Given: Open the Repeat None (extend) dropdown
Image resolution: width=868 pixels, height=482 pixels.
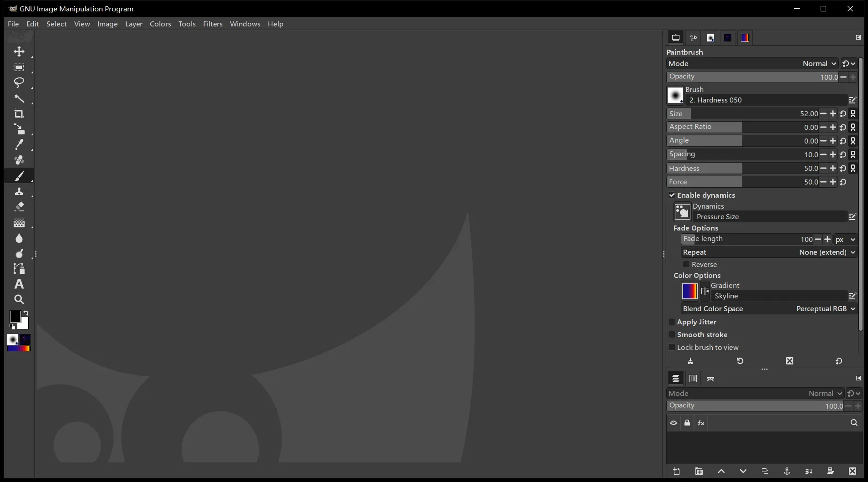Looking at the screenshot, I should [769, 252].
